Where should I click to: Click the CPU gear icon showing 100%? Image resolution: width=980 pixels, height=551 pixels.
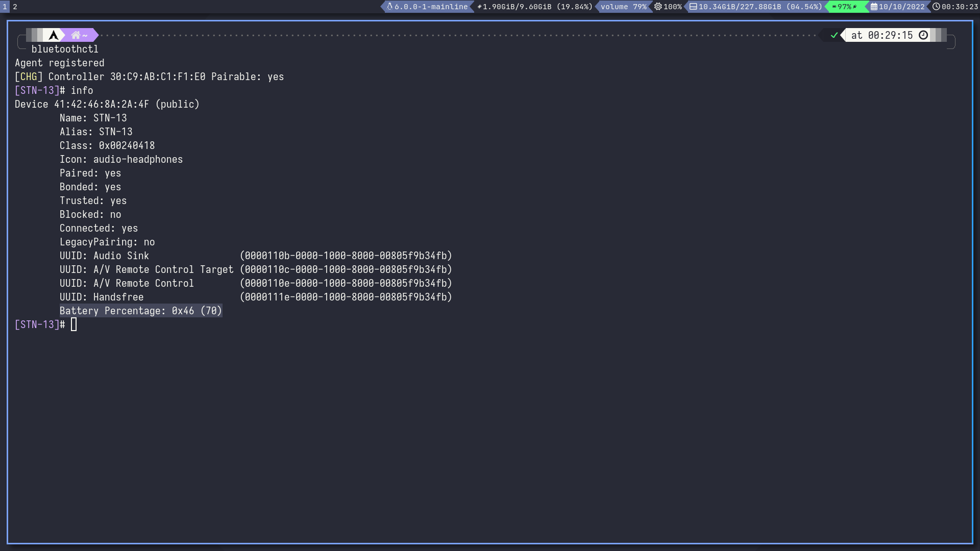pos(658,7)
